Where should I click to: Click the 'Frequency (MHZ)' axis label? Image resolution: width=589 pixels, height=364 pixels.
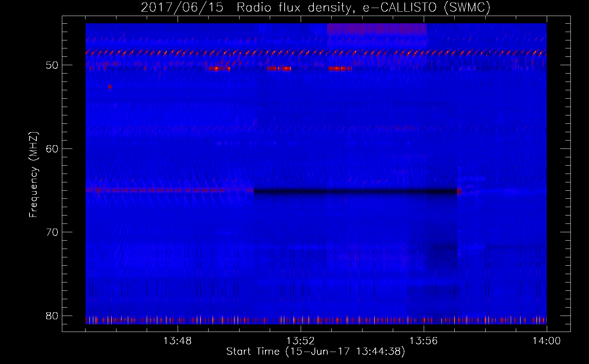33,175
